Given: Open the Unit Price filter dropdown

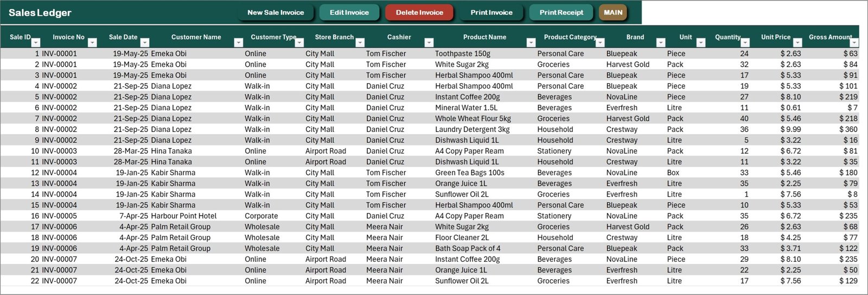Looking at the screenshot, I should click(x=797, y=42).
